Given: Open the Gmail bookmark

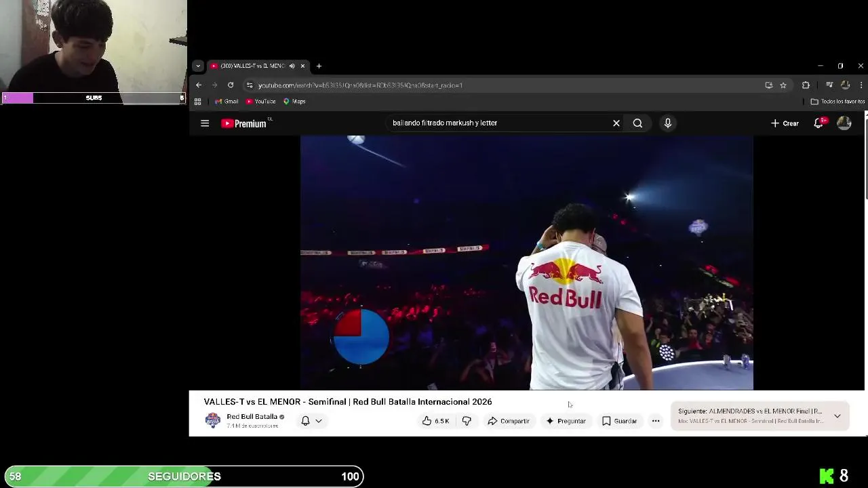Looking at the screenshot, I should (226, 102).
